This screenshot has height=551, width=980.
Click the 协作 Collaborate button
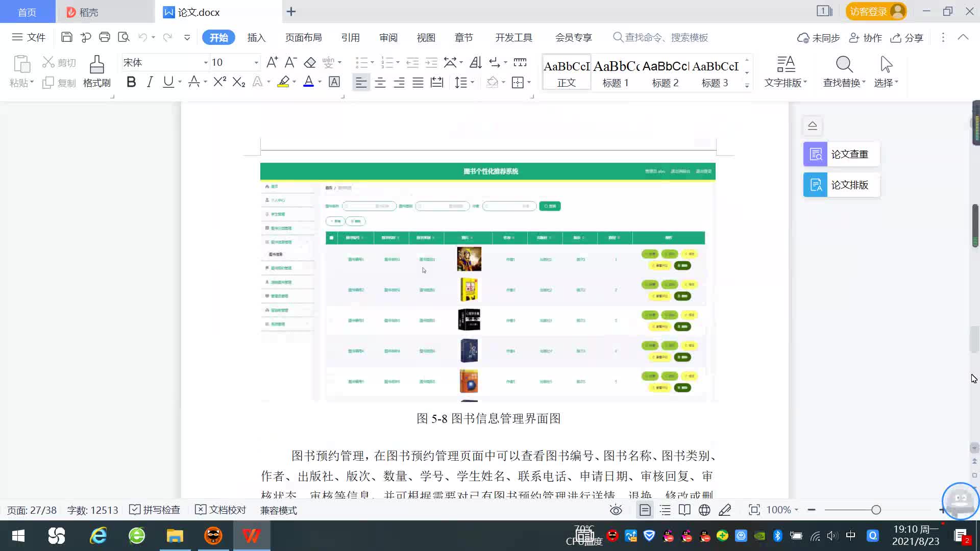pyautogui.click(x=866, y=38)
